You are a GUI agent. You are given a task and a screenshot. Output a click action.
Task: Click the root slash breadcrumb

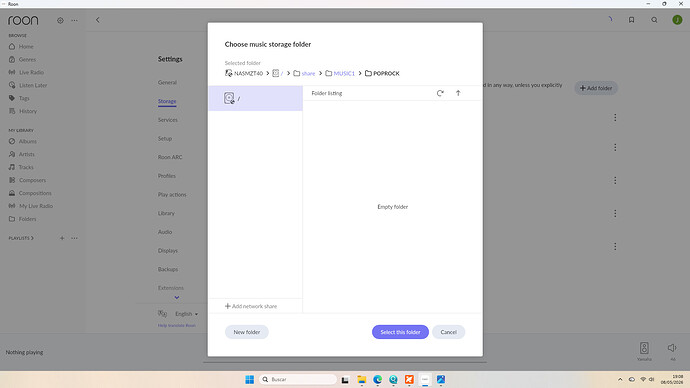[x=278, y=73]
